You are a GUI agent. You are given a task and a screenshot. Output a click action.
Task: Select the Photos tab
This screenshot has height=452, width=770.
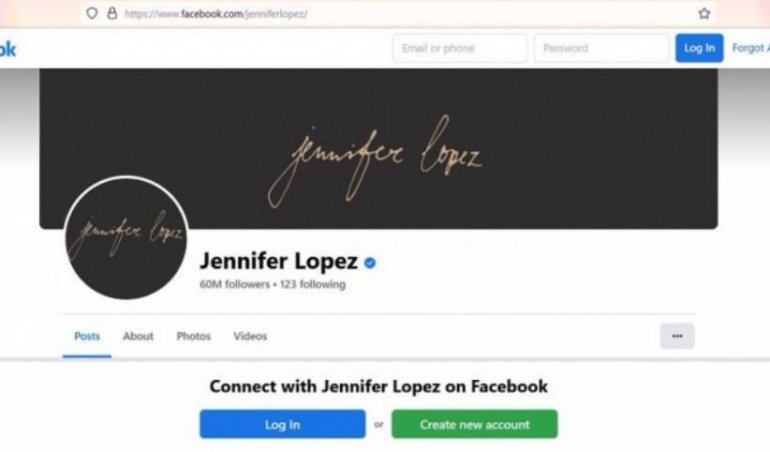click(193, 337)
